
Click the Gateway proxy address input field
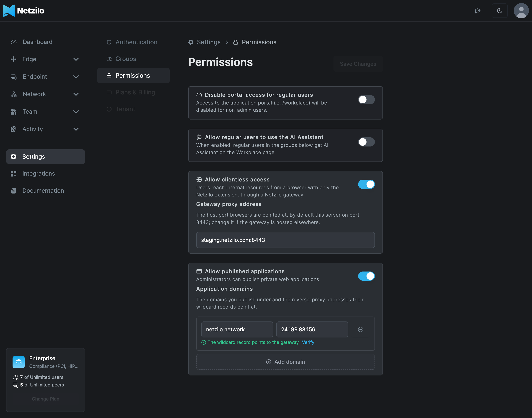click(285, 240)
